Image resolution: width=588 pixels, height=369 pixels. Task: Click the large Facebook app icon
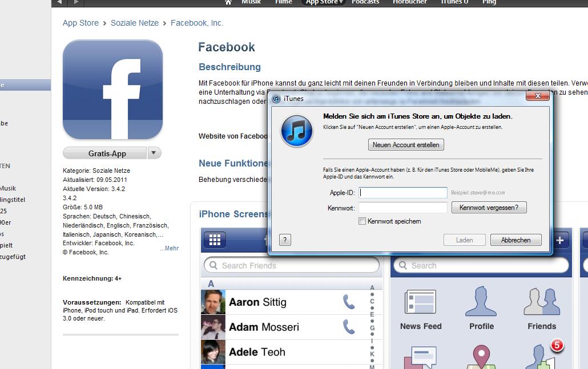point(112,90)
